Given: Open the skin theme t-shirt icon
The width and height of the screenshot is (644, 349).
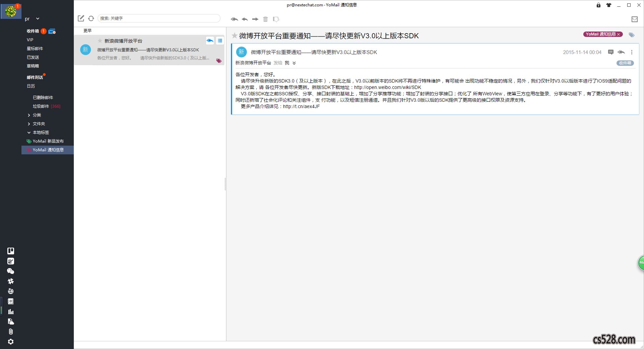Looking at the screenshot, I should click(x=609, y=5).
